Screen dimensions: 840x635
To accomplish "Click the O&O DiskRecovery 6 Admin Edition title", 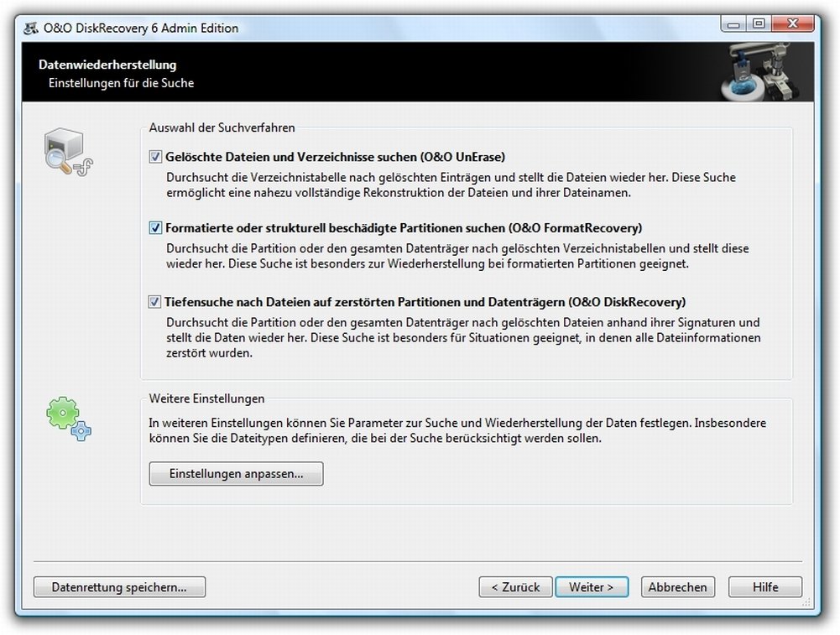I will point(141,28).
